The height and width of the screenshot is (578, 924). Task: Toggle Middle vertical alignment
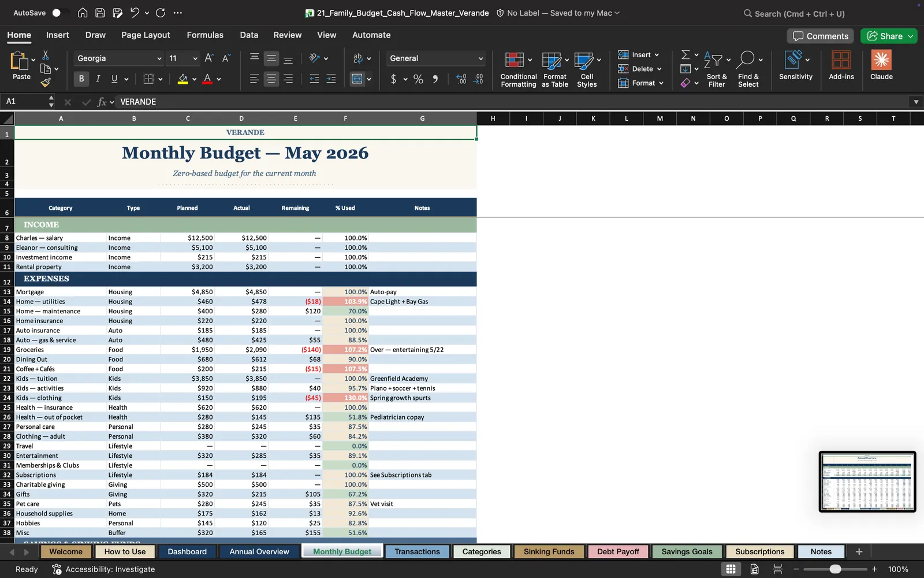271,58
